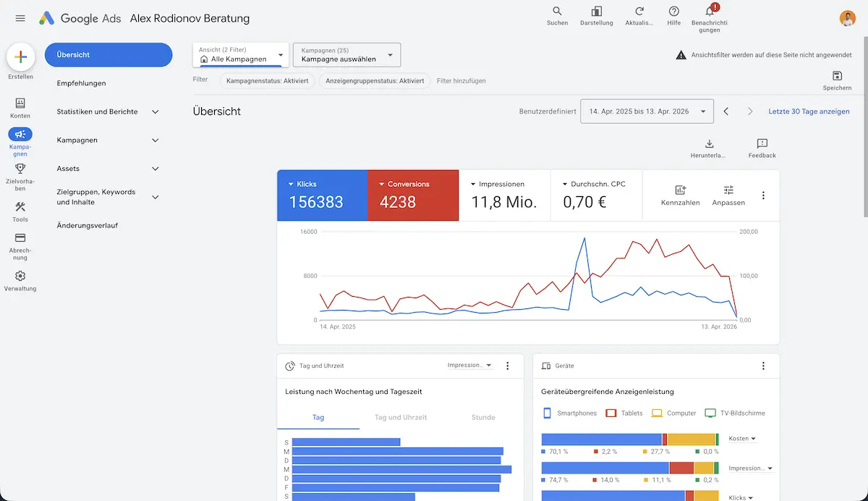The width and height of the screenshot is (868, 501).
Task: Click Filter hinzufügen
Action: [x=461, y=81]
